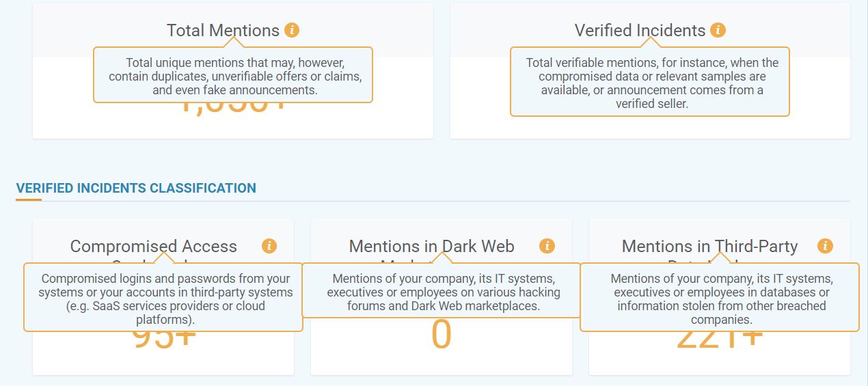Click the tooltip about total verifiable mentions
Viewport: 868px width, 386px height.
(650, 82)
